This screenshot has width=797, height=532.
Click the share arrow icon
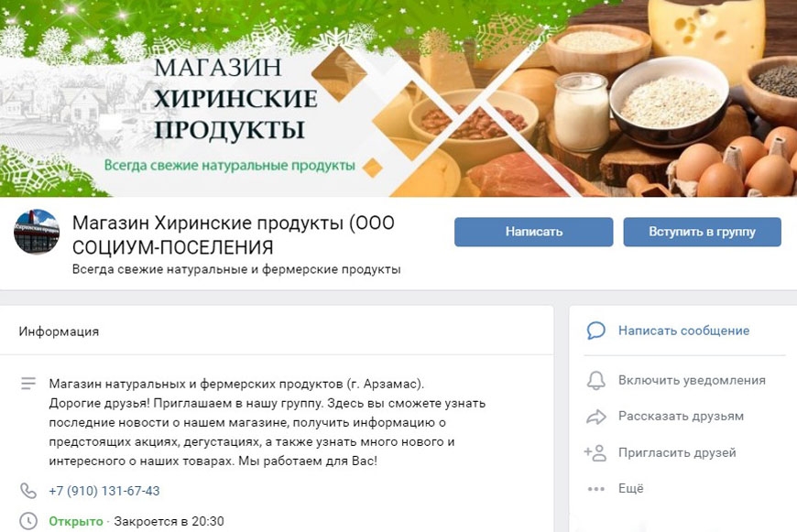(596, 417)
